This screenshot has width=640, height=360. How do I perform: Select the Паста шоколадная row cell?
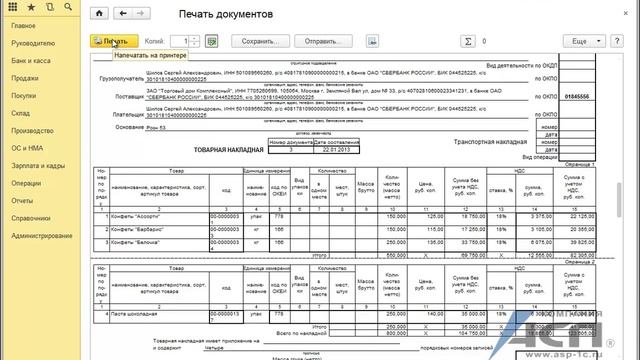159,317
